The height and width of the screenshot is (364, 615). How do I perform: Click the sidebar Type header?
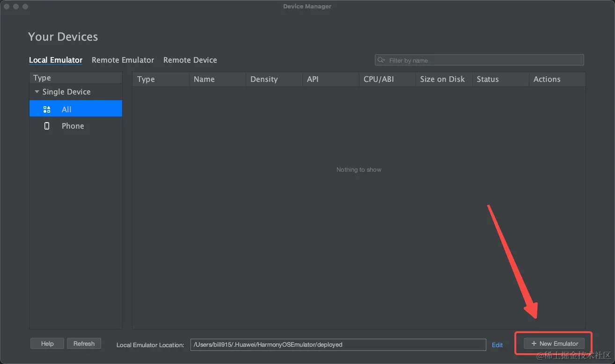(76, 78)
